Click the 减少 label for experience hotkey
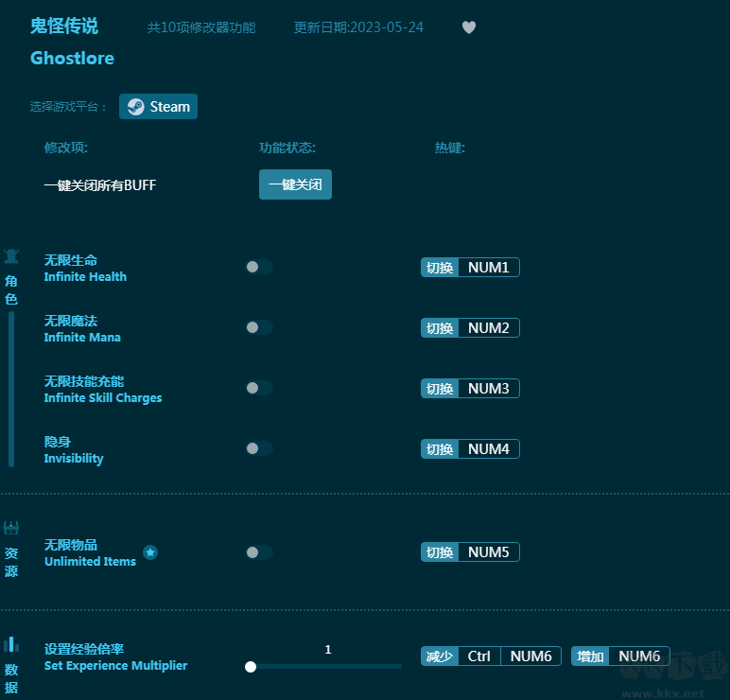 pos(440,656)
